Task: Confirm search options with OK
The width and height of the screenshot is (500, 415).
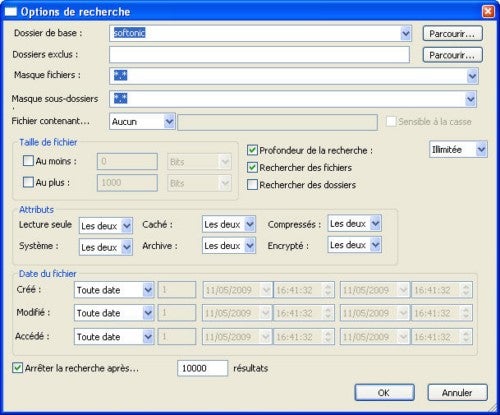Action: point(384,393)
